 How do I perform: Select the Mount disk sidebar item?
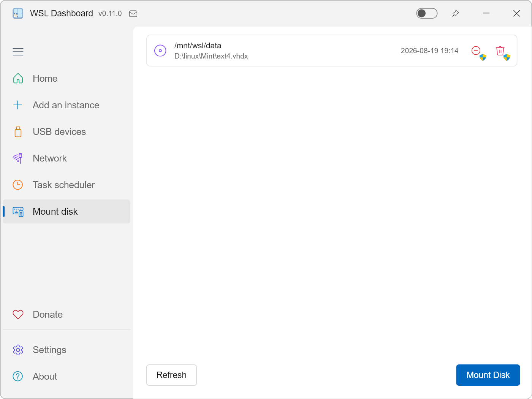click(66, 212)
